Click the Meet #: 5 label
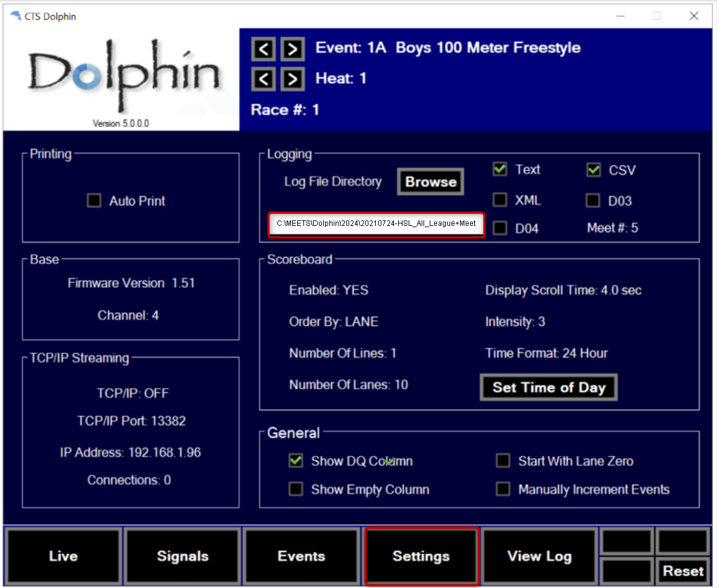This screenshot has width=717, height=588. 612,228
